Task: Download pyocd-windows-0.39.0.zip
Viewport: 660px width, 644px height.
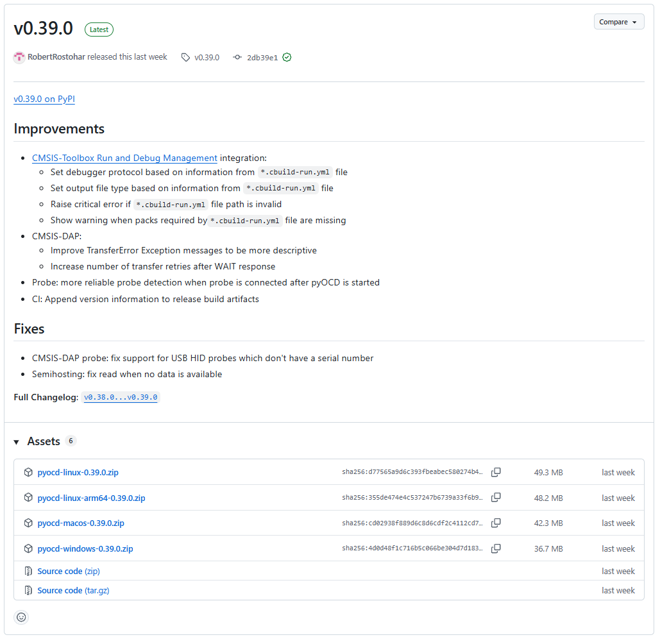Action: pyautogui.click(x=85, y=549)
